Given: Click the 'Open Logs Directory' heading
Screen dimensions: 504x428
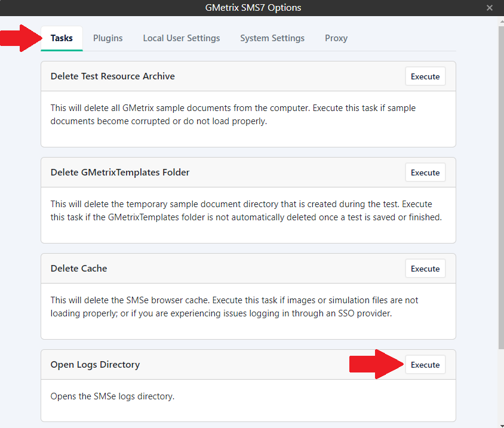Looking at the screenshot, I should click(95, 364).
